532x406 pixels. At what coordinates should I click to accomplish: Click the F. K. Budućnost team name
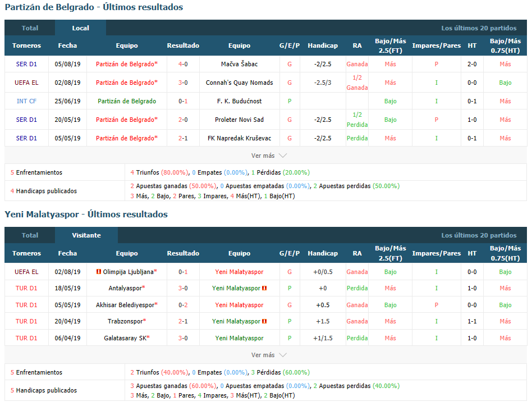[x=239, y=101]
